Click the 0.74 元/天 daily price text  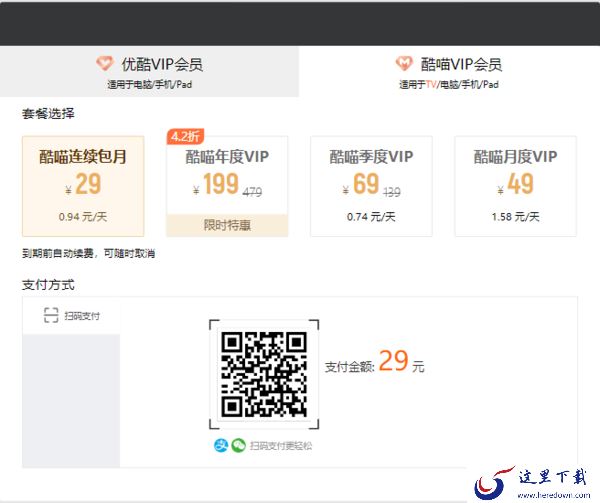[371, 217]
